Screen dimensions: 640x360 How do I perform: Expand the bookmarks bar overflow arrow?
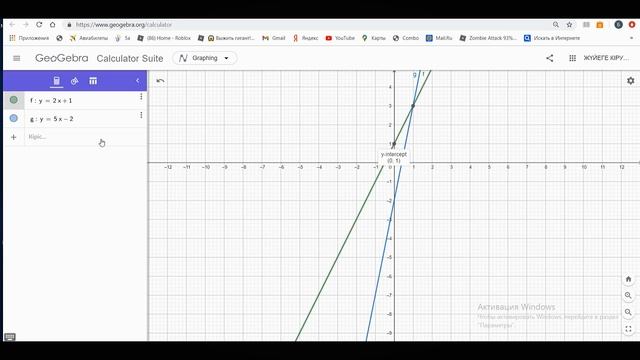coord(631,38)
